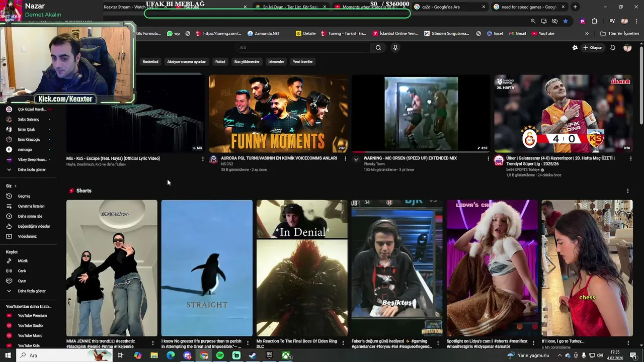This screenshot has width=644, height=362.
Task: Open NS CS2 channel link
Action: [227, 164]
